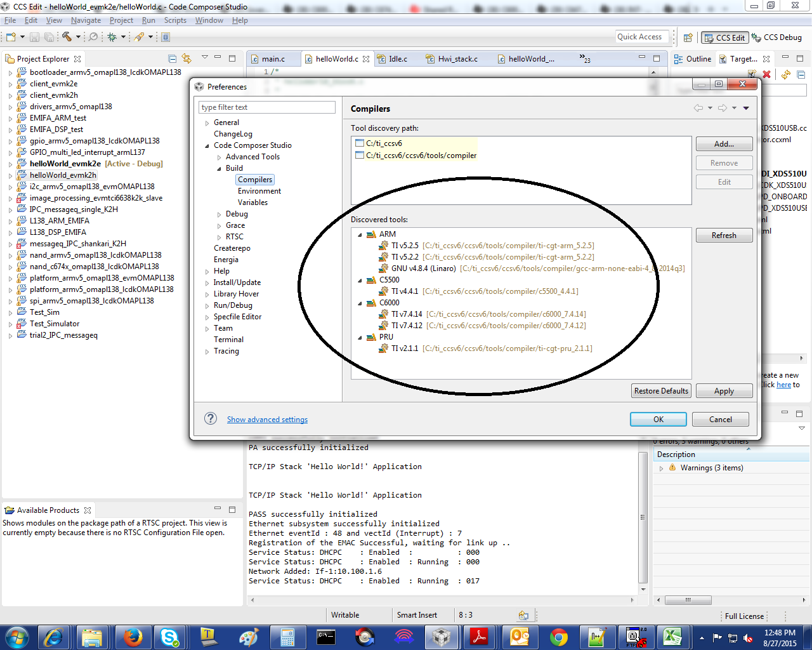Toggle Link with Editor in Project Explorer
This screenshot has width=812, height=650.
[x=186, y=58]
